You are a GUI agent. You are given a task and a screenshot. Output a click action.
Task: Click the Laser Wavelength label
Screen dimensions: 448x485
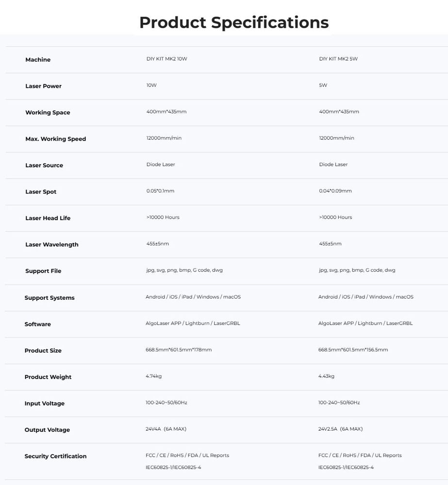[52, 244]
